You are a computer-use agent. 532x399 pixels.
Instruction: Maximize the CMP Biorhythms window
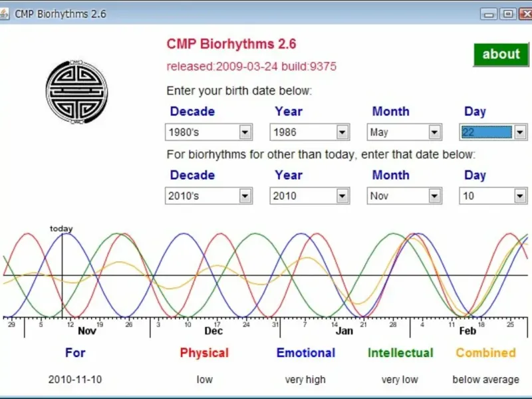click(x=508, y=14)
